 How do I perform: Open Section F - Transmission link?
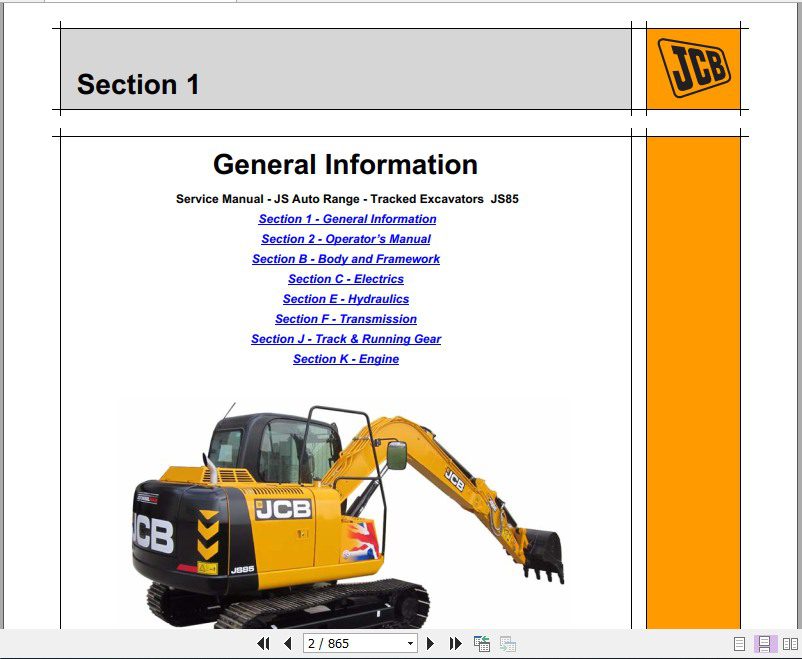[x=346, y=319]
